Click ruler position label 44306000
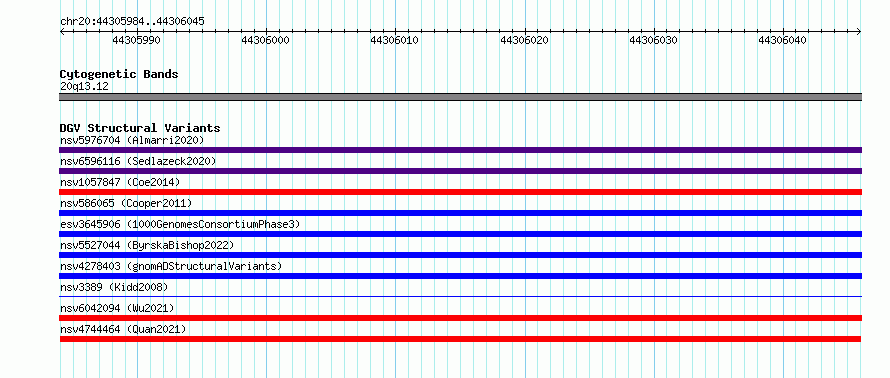The width and height of the screenshot is (890, 378). click(266, 40)
